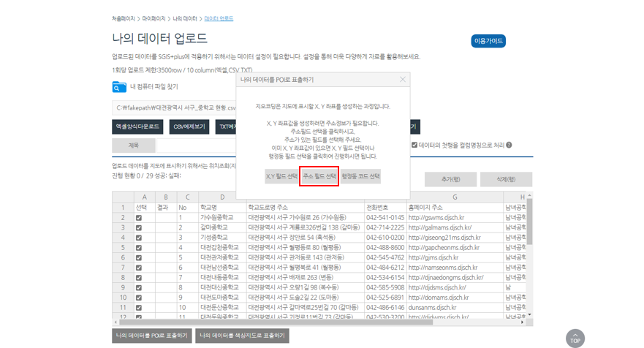644x348 pixels.
Task: Click cell 042-585-5908
Action: [x=385, y=287]
